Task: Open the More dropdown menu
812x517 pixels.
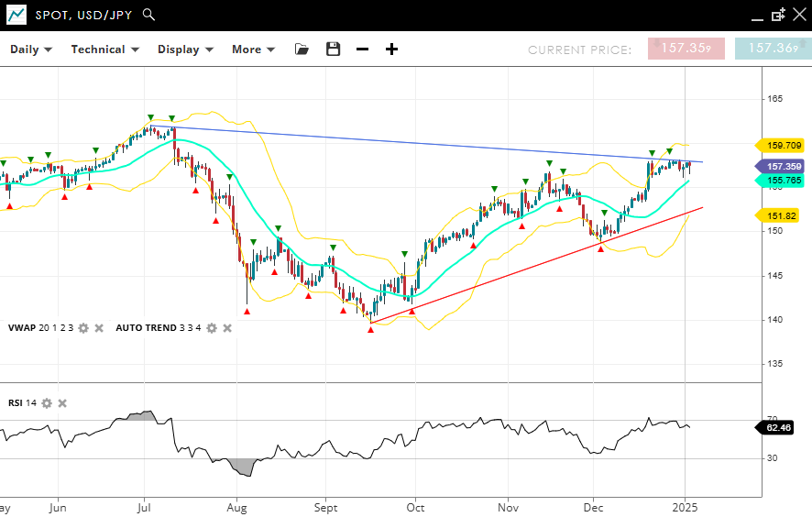Action: pyautogui.click(x=253, y=49)
